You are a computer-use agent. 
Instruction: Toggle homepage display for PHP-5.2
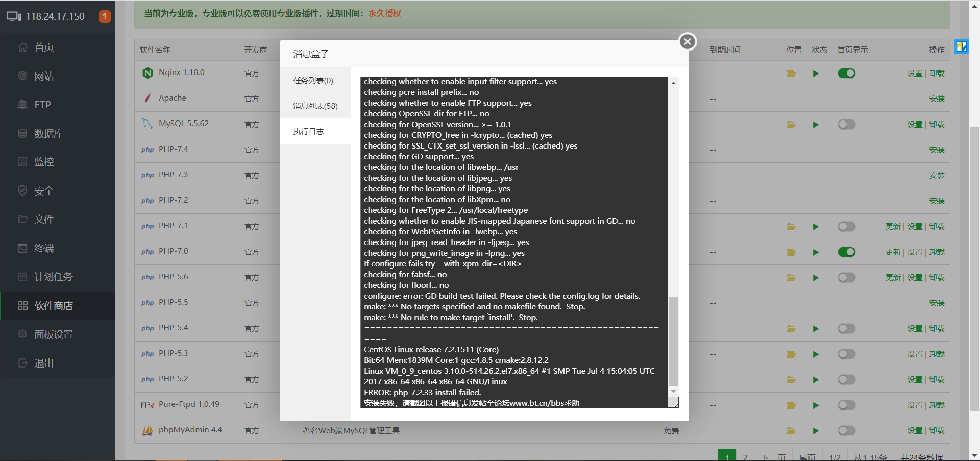(x=846, y=379)
